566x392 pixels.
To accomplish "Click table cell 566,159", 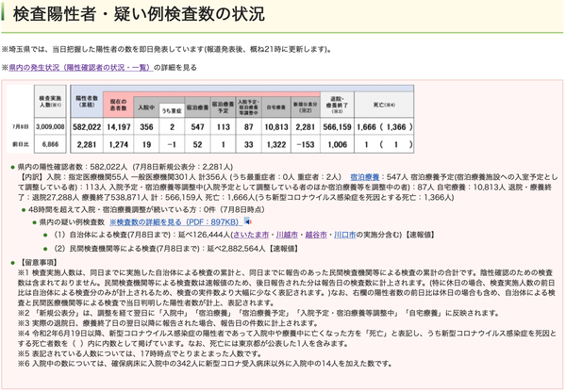I will coord(337,127).
